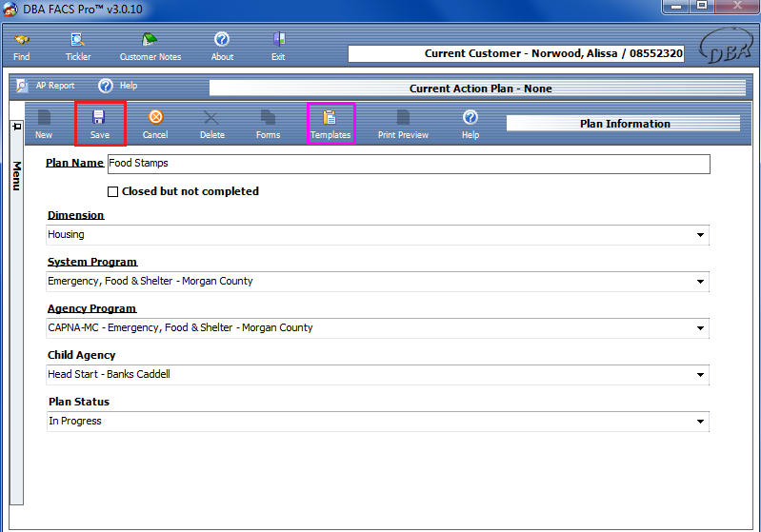This screenshot has width=761, height=532.
Task: Click the Exit icon
Action: tap(278, 46)
